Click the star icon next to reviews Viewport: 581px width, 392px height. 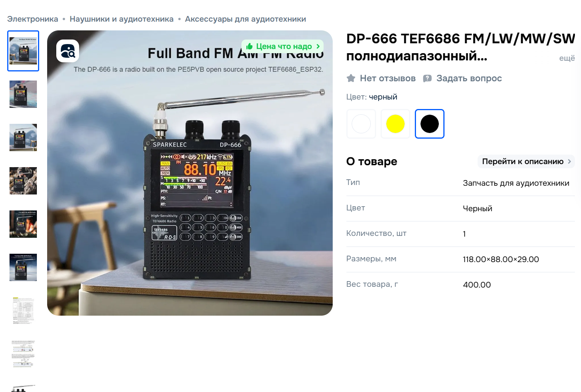351,78
